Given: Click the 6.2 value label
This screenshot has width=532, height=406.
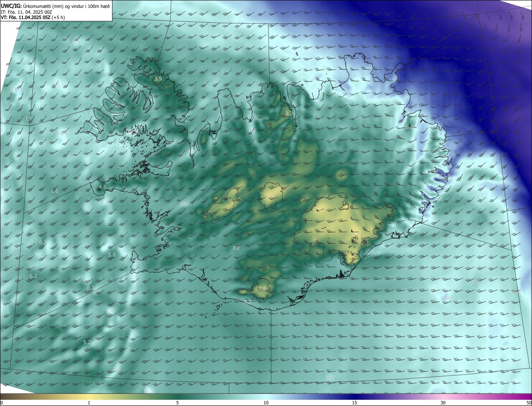Looking at the screenshot, I should [x=33, y=276].
